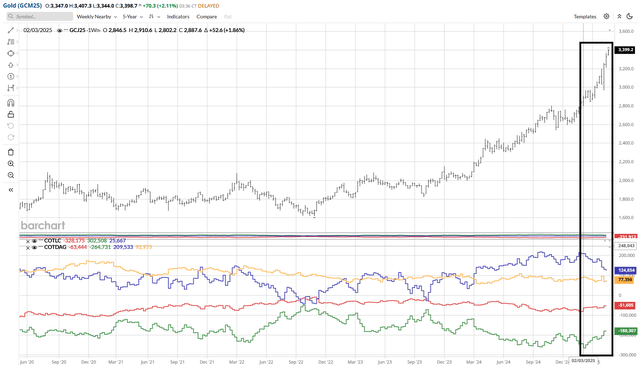Image resolution: width=640 pixels, height=365 pixels.
Task: Open the Weekly Nearby period dropdown
Action: point(97,17)
